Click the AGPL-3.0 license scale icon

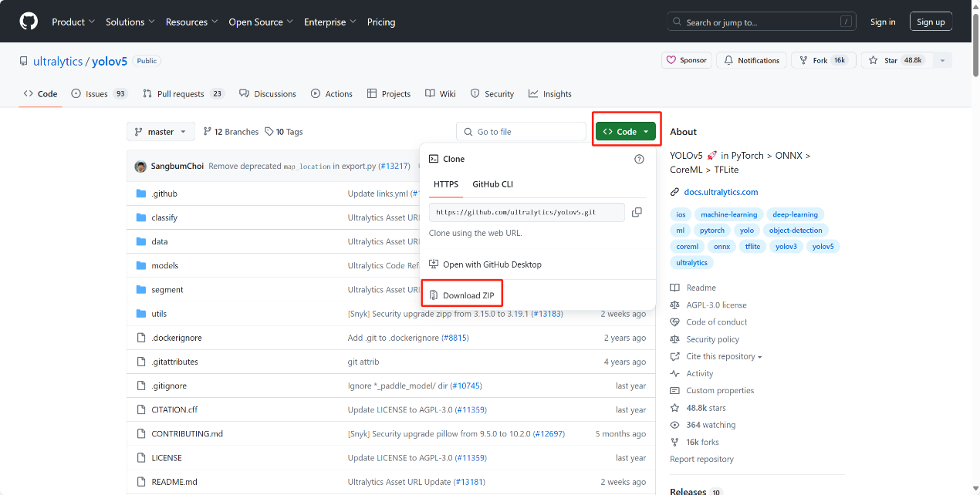[x=675, y=305]
